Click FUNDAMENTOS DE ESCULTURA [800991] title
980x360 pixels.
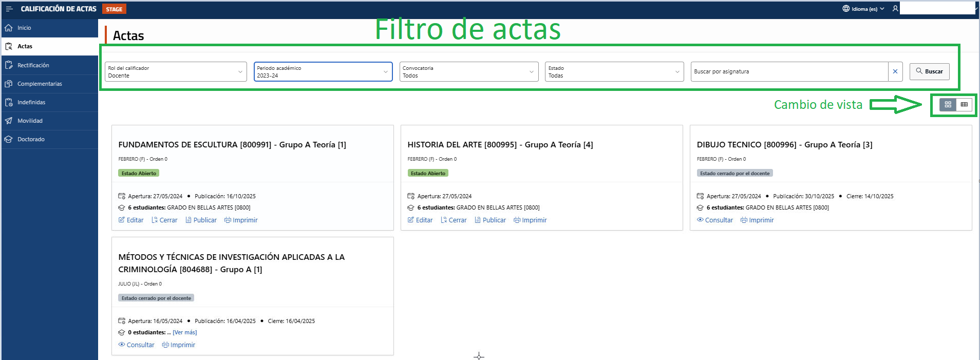(x=232, y=145)
